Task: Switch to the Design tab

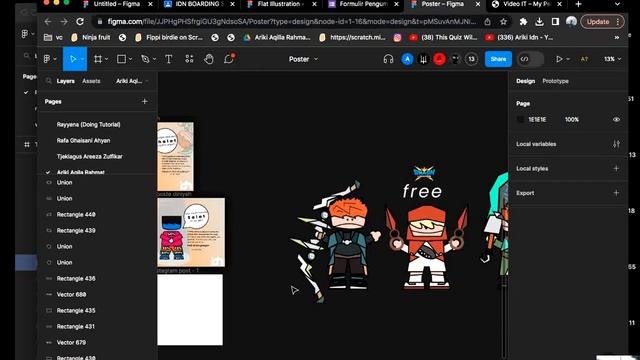Action: point(525,81)
